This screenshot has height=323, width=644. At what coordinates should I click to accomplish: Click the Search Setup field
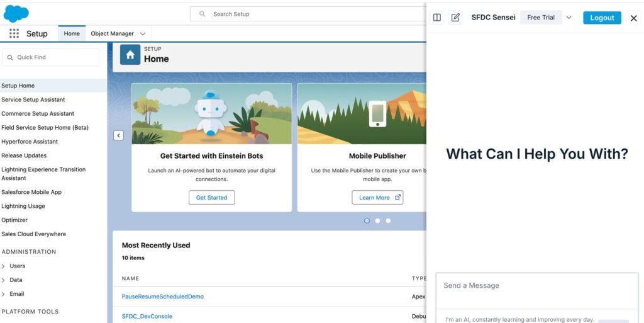pos(308,14)
